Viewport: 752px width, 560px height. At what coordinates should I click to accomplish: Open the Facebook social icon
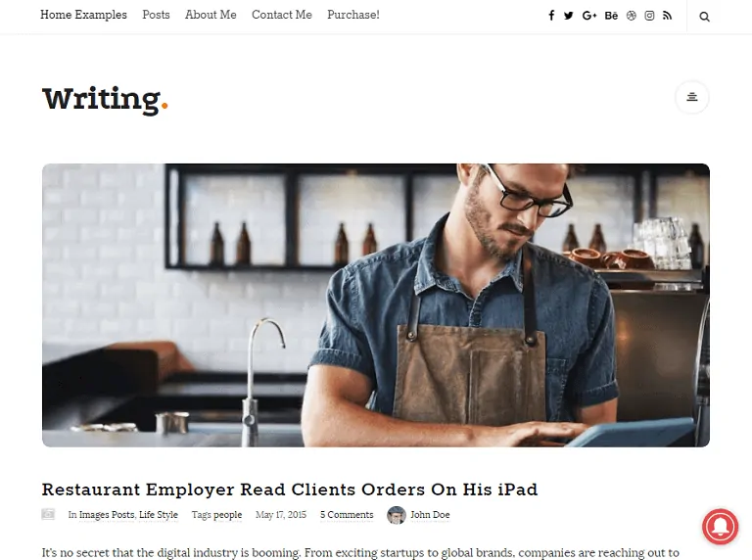click(551, 16)
